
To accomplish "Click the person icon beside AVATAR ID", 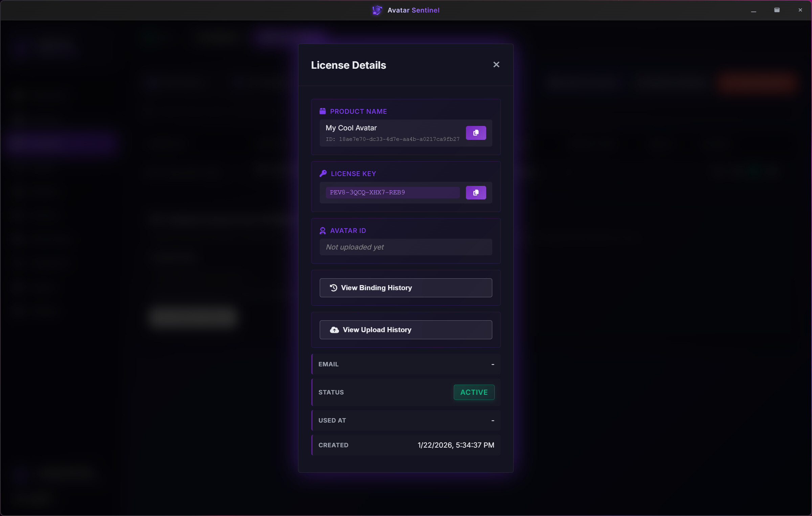I will click(x=322, y=230).
